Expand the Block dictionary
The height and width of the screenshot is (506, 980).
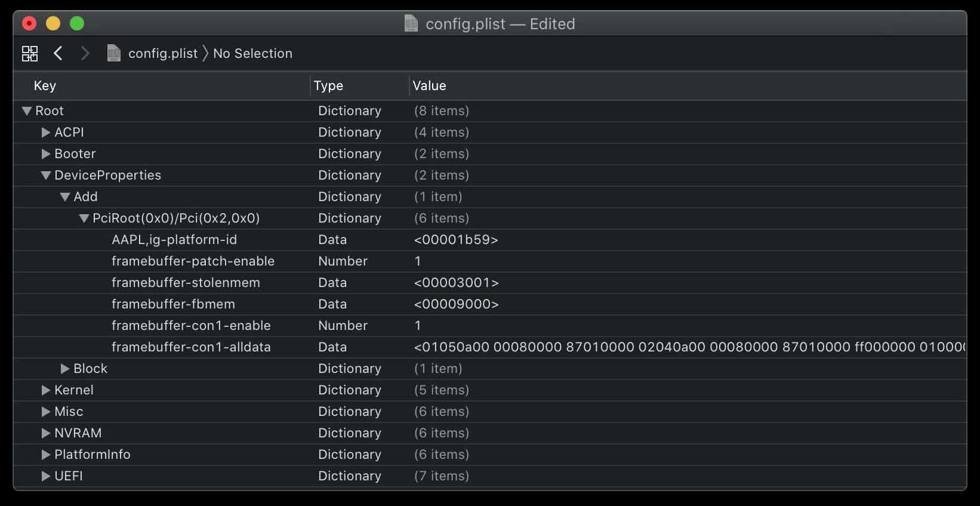tap(65, 369)
